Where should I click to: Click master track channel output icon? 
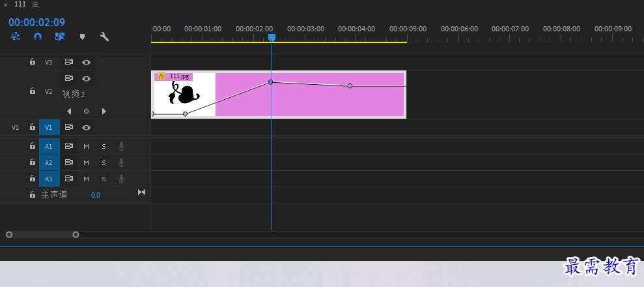[x=142, y=192]
